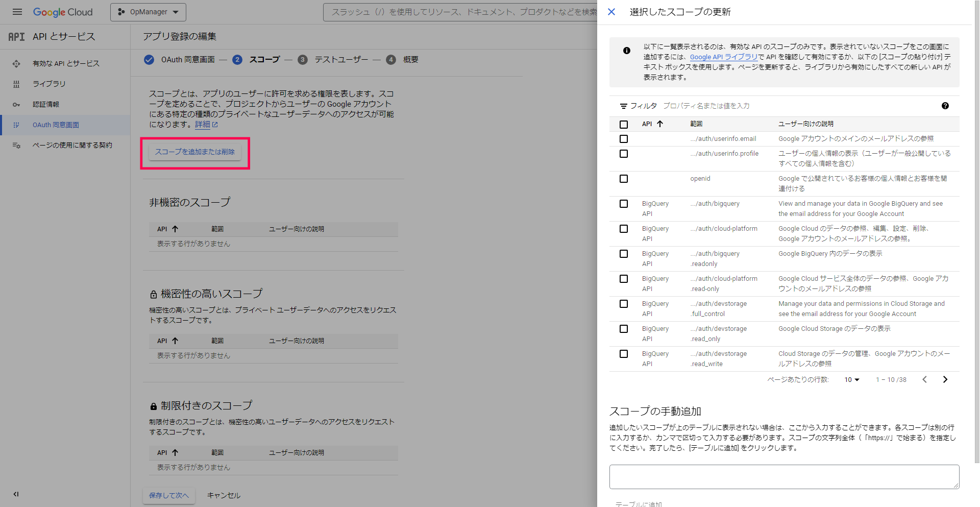
Task: Open 有効な API とサービス in sidebar
Action: tap(66, 63)
